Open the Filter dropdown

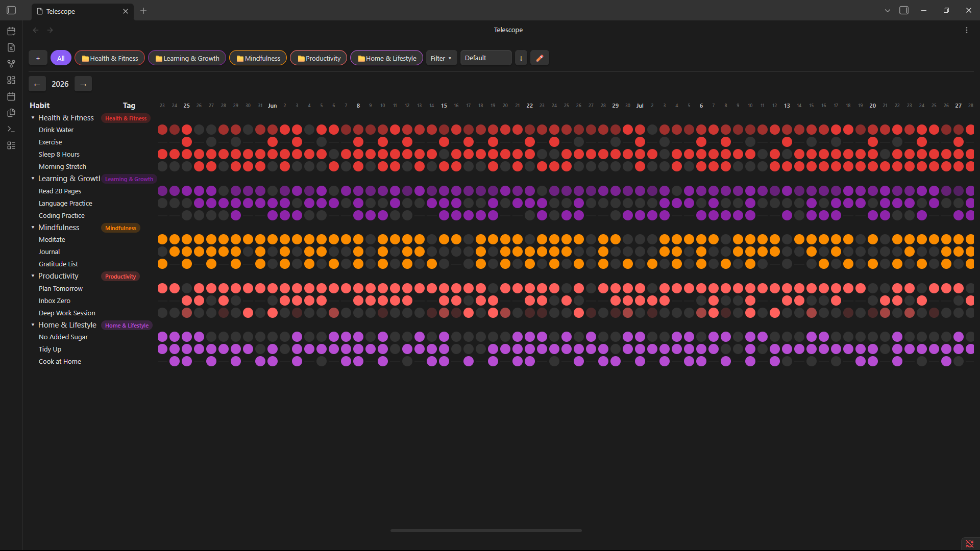coord(442,58)
